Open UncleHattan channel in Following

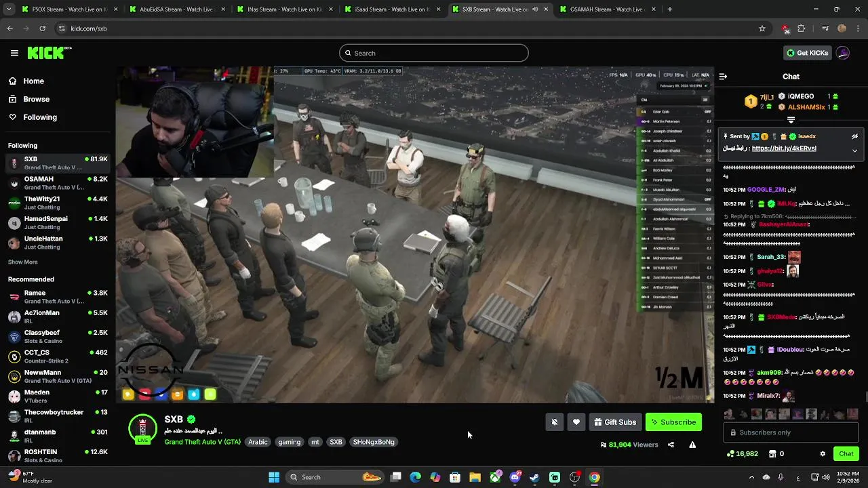tap(58, 243)
